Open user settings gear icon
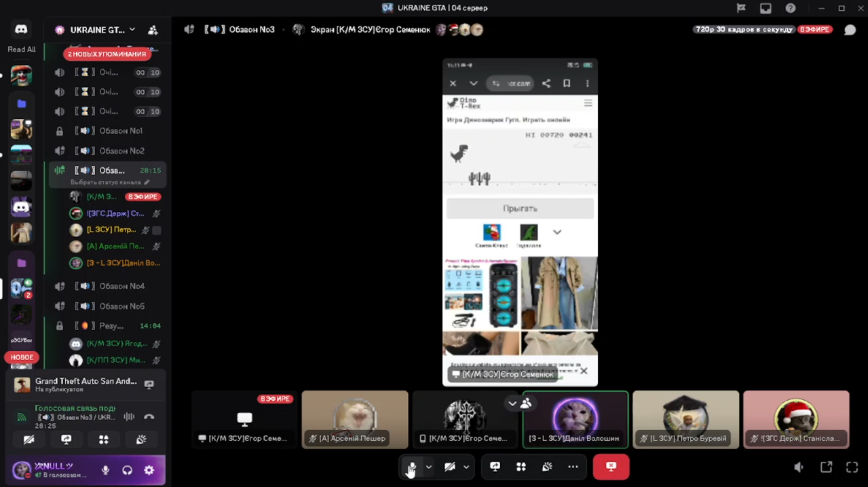This screenshot has height=487, width=868. (149, 470)
